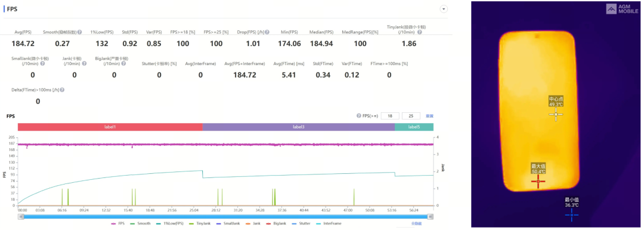The image size is (644, 230).
Task: Click the hide-all link beside the legend
Action: pos(416,223)
